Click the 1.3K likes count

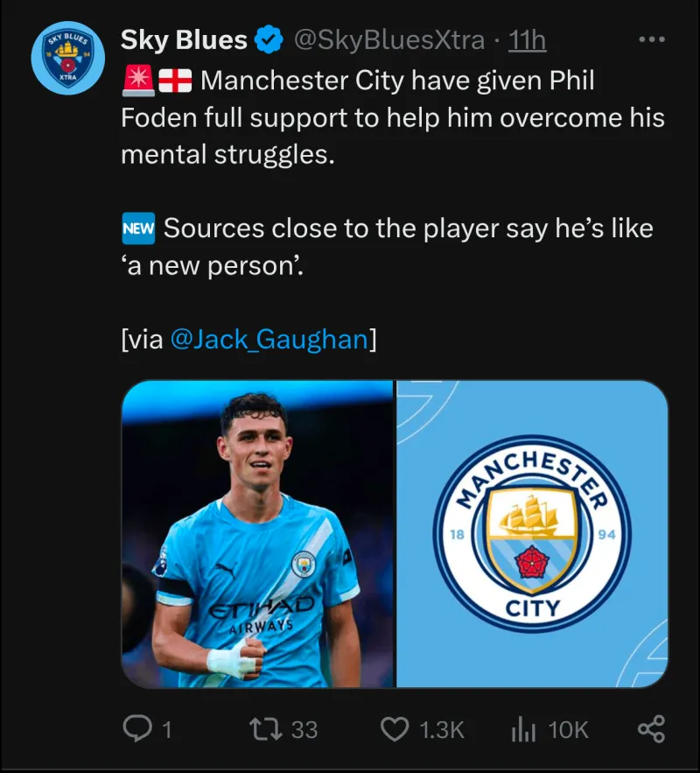[x=441, y=729]
